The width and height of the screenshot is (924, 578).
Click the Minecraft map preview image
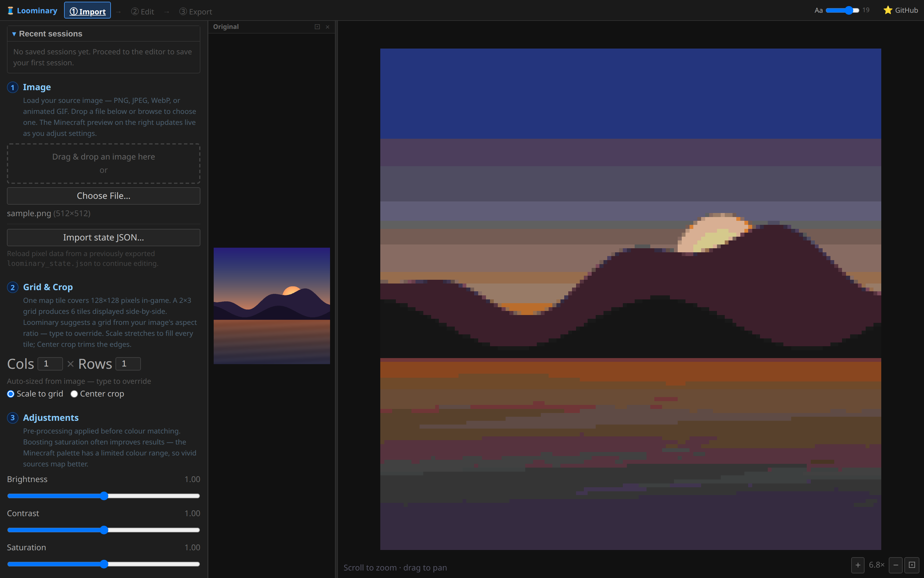coord(630,299)
